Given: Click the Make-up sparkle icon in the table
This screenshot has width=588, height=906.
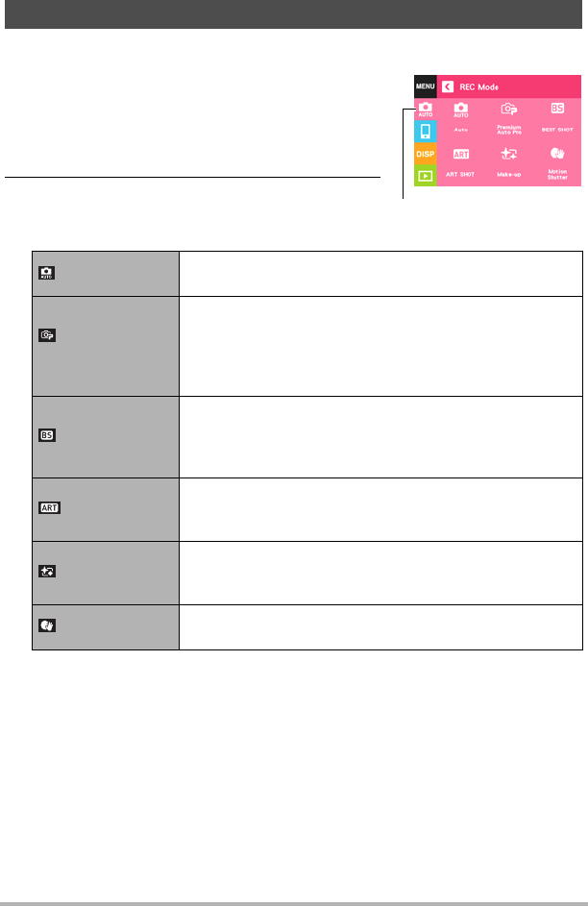Looking at the screenshot, I should click(x=46, y=571).
